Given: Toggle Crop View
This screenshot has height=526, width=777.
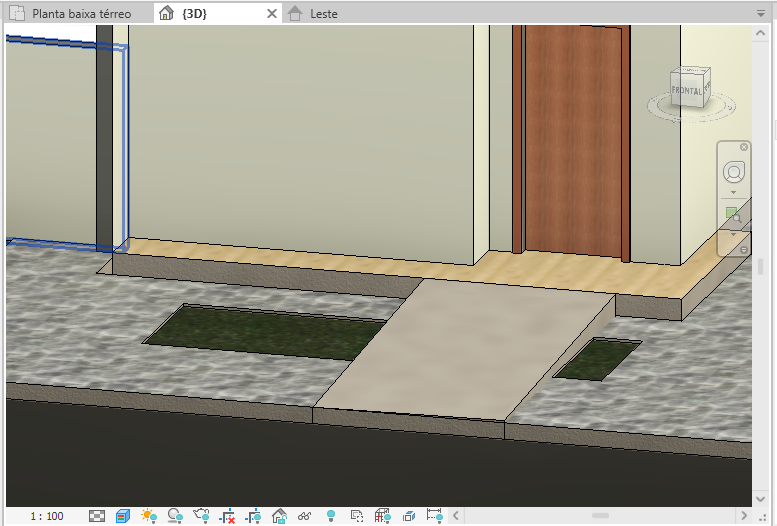Looking at the screenshot, I should tap(227, 517).
